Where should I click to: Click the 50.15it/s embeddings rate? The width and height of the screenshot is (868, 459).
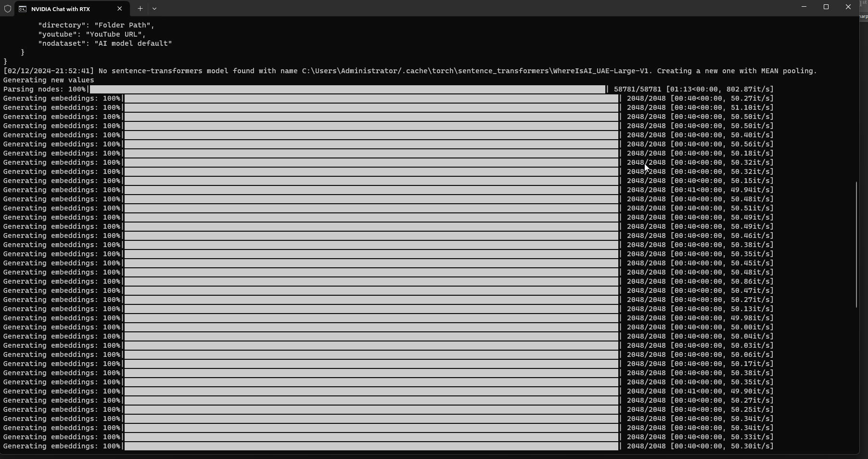tap(750, 181)
